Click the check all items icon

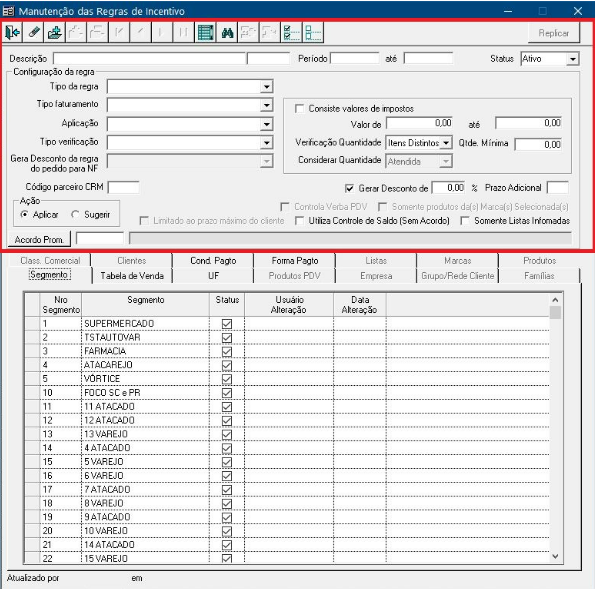tap(291, 33)
